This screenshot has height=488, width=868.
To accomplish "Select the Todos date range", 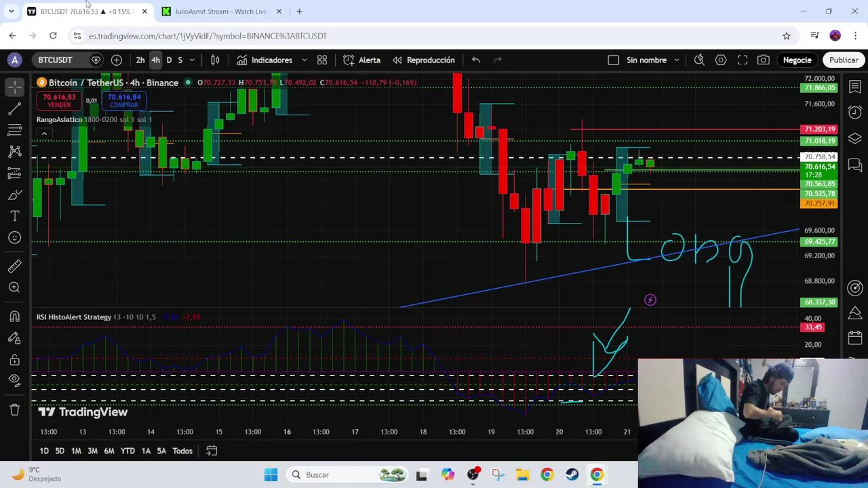I will click(x=182, y=451).
